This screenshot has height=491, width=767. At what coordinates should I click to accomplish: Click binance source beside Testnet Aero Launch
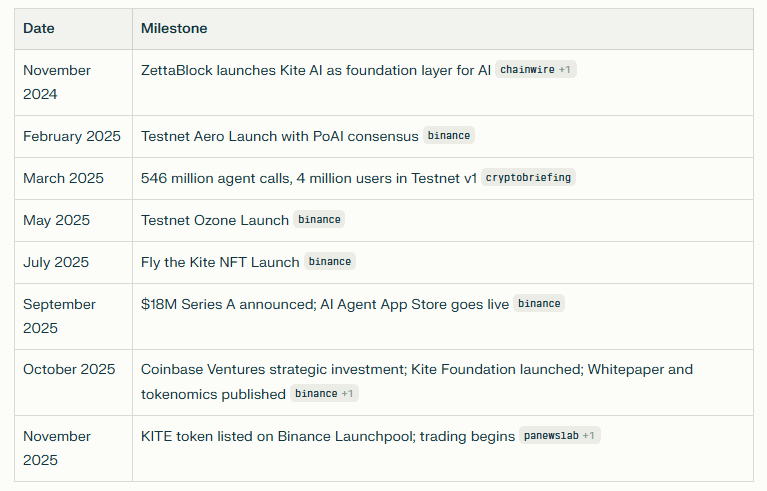pyautogui.click(x=448, y=136)
